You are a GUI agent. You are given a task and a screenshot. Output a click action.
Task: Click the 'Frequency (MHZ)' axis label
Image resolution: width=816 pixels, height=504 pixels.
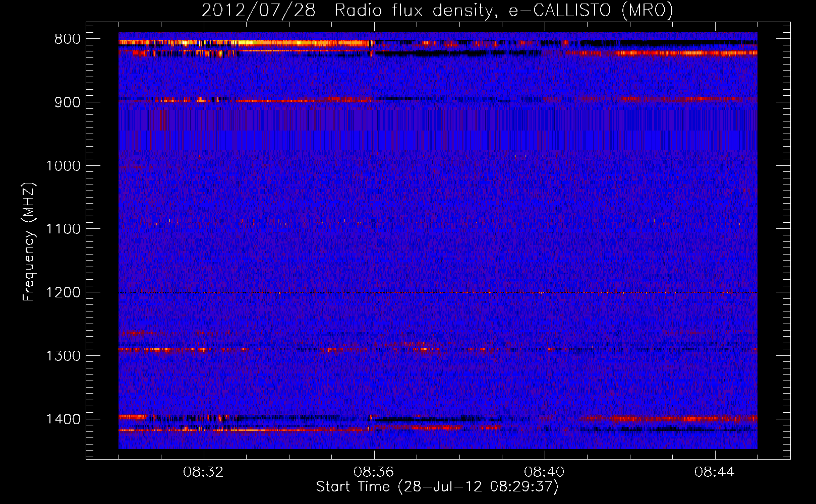point(29,242)
